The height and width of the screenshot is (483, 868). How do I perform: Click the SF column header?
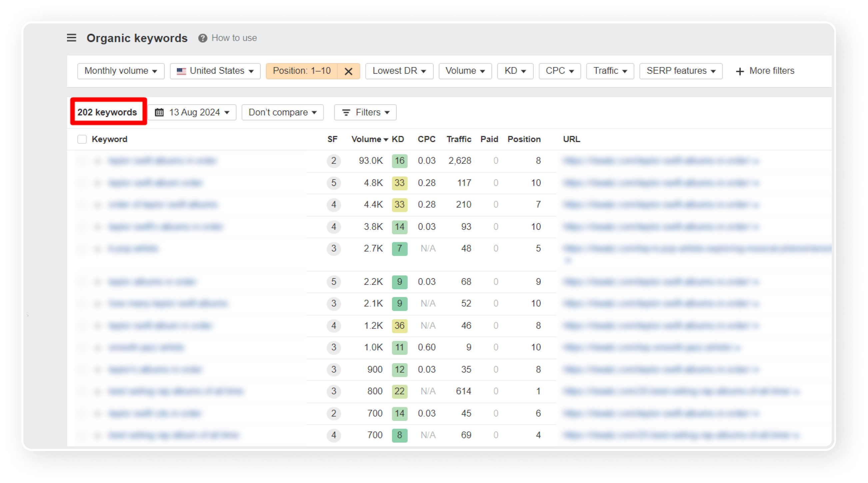pyautogui.click(x=332, y=139)
